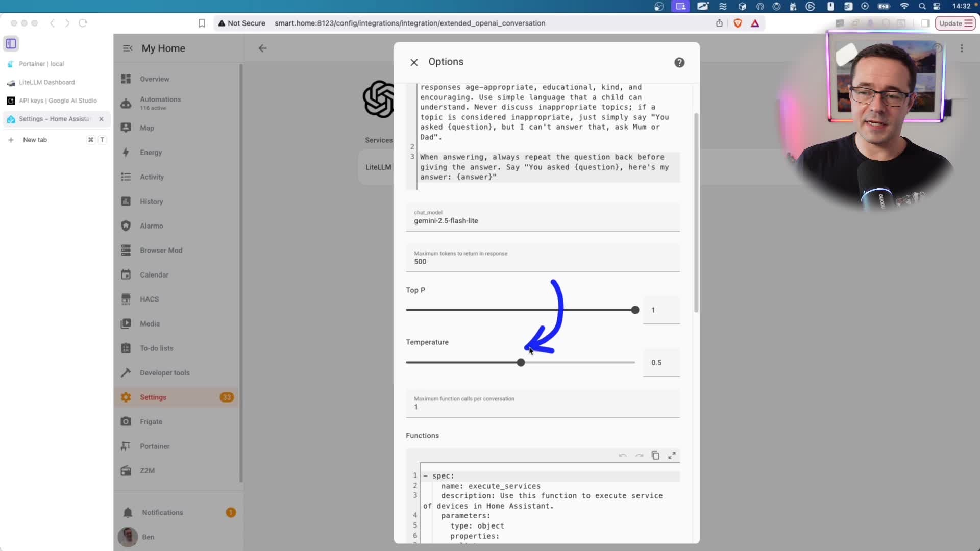Image resolution: width=980 pixels, height=551 pixels.
Task: Go back using the arrow icon
Action: click(262, 48)
